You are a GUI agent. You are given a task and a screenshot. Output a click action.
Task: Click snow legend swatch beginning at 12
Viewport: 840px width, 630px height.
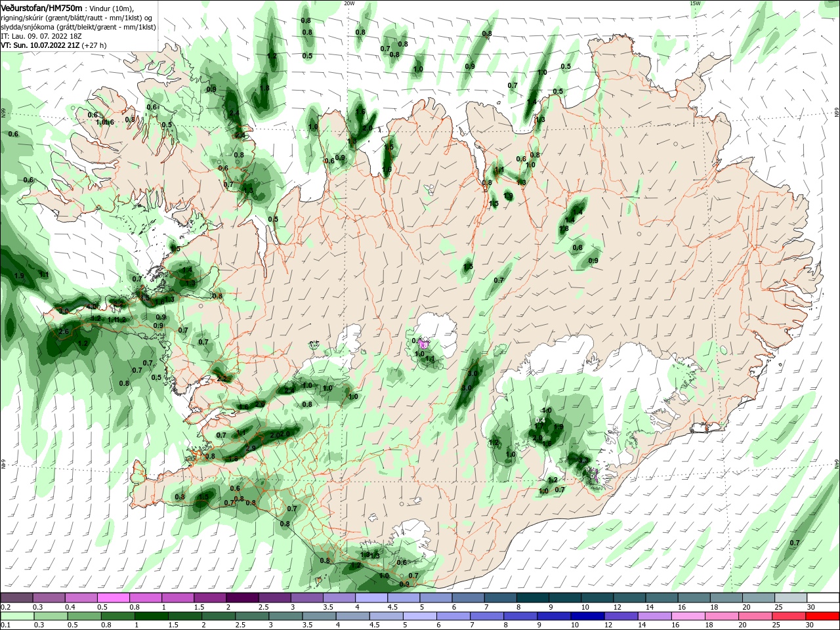tap(628, 598)
